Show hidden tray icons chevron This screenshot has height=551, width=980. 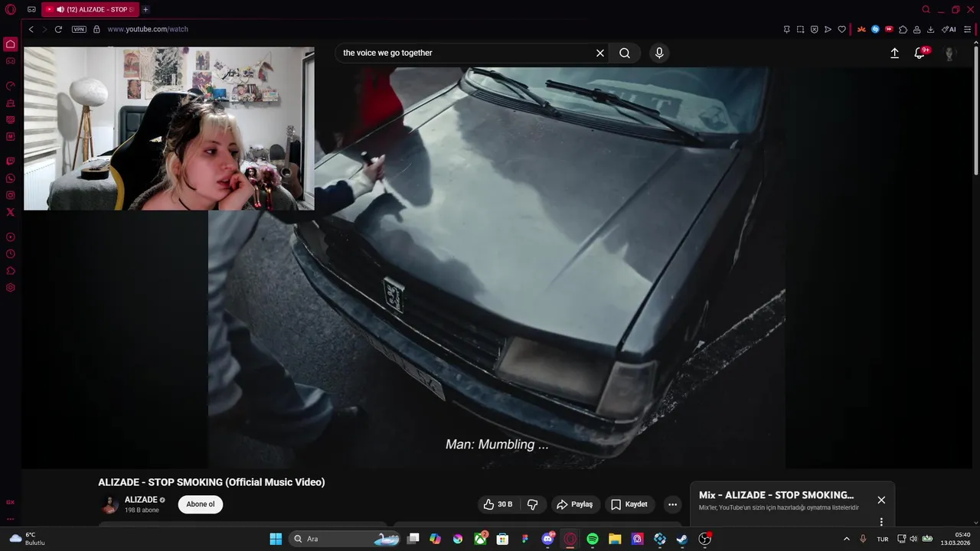point(846,539)
